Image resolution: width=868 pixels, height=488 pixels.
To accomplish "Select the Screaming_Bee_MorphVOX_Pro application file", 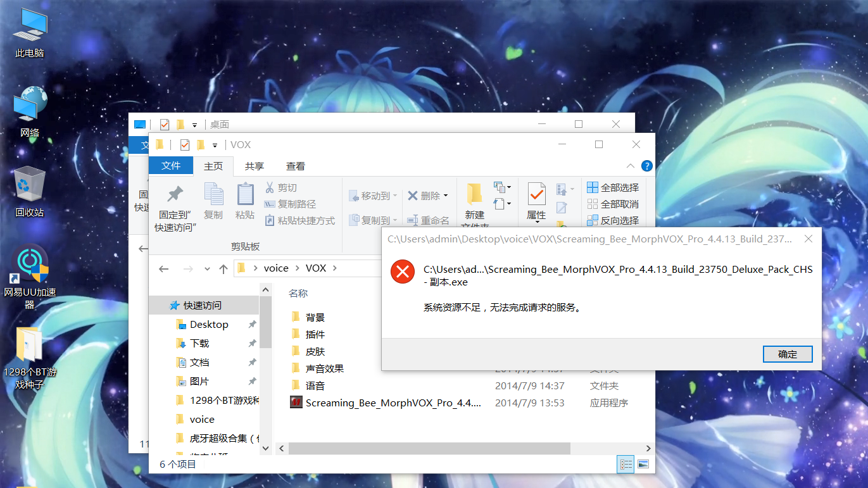I will click(386, 403).
